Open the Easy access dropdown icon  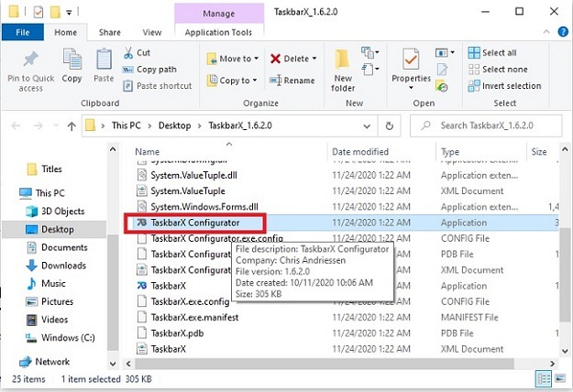click(370, 69)
